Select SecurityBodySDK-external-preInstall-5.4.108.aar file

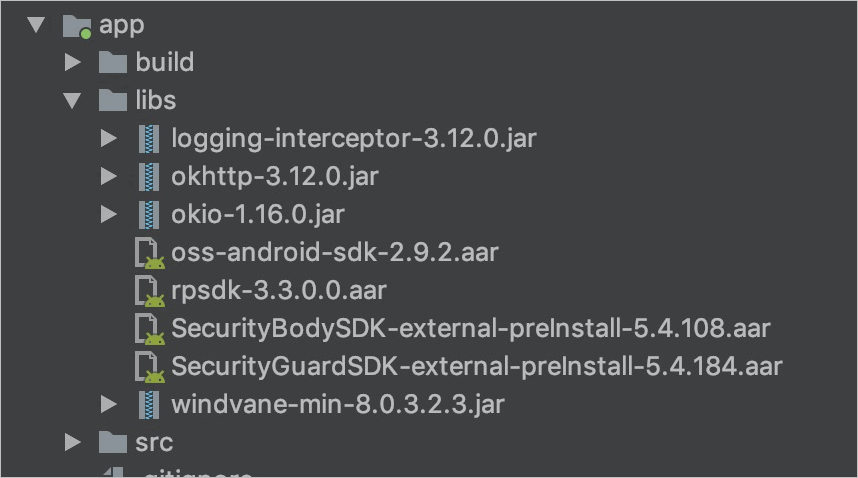pos(471,329)
